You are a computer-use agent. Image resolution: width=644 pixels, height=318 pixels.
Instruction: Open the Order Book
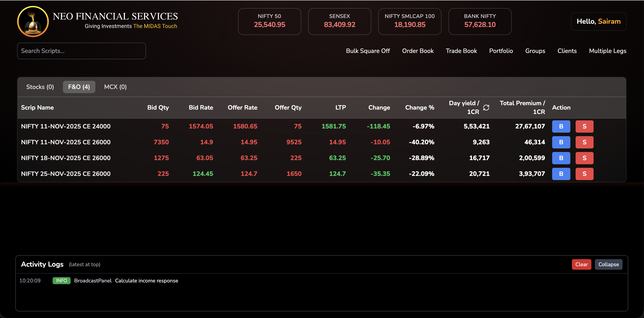pos(418,51)
